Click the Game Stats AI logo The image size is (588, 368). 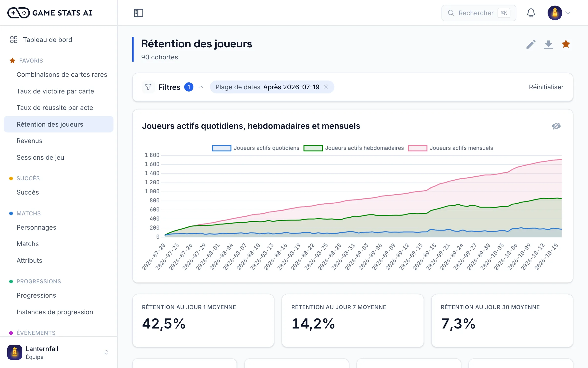[50, 13]
